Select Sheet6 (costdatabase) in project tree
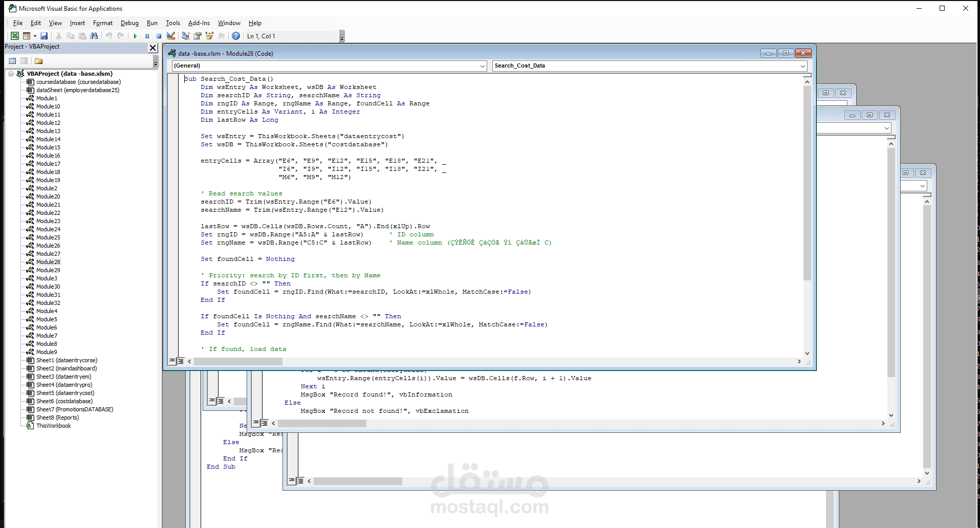This screenshot has height=528, width=980. coord(64,401)
